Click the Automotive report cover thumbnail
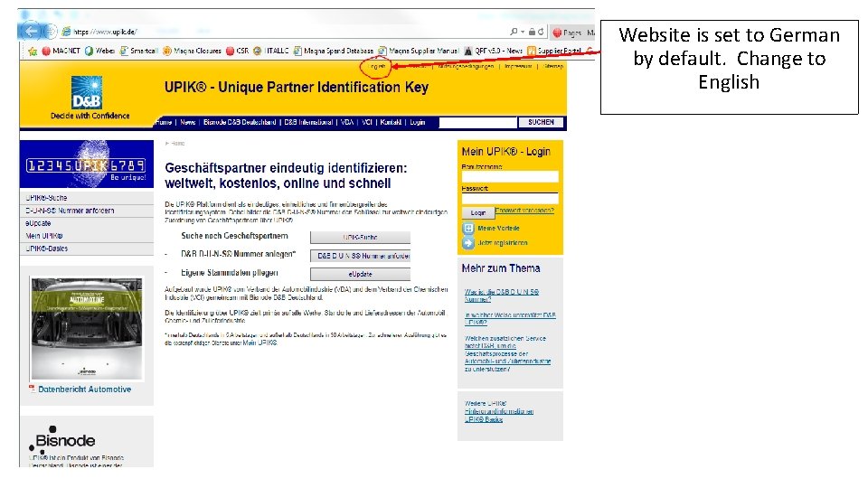Viewport: 868px width, 488px height. tap(87, 329)
